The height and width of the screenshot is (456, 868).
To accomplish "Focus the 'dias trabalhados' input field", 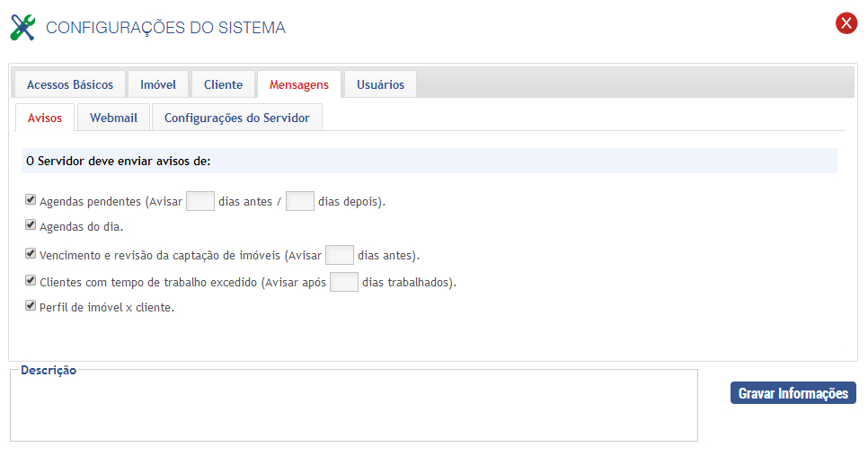I will pos(344,282).
